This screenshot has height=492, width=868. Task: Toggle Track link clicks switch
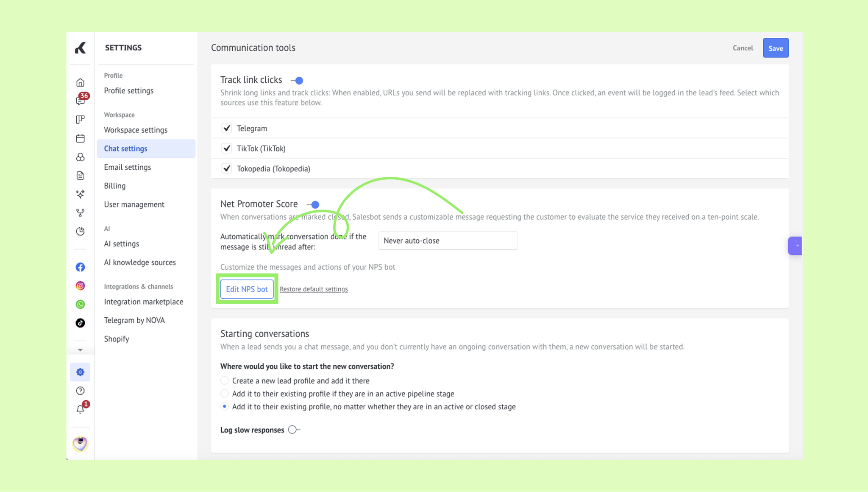[x=297, y=80]
